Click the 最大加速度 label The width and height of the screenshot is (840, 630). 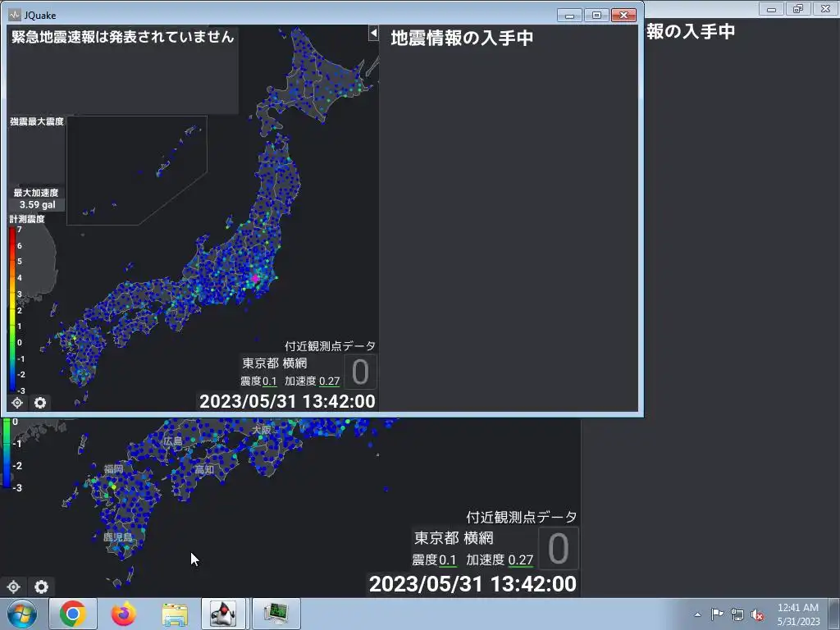click(x=36, y=193)
